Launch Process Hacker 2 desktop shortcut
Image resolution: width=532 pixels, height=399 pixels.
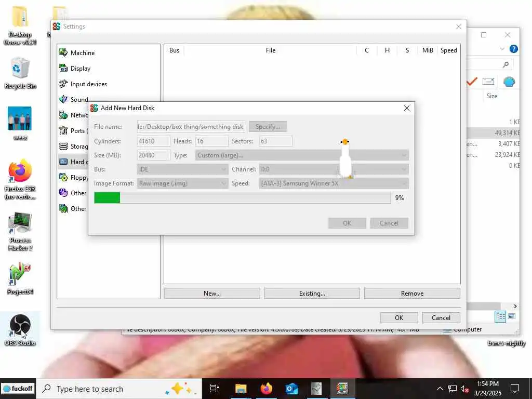click(20, 231)
